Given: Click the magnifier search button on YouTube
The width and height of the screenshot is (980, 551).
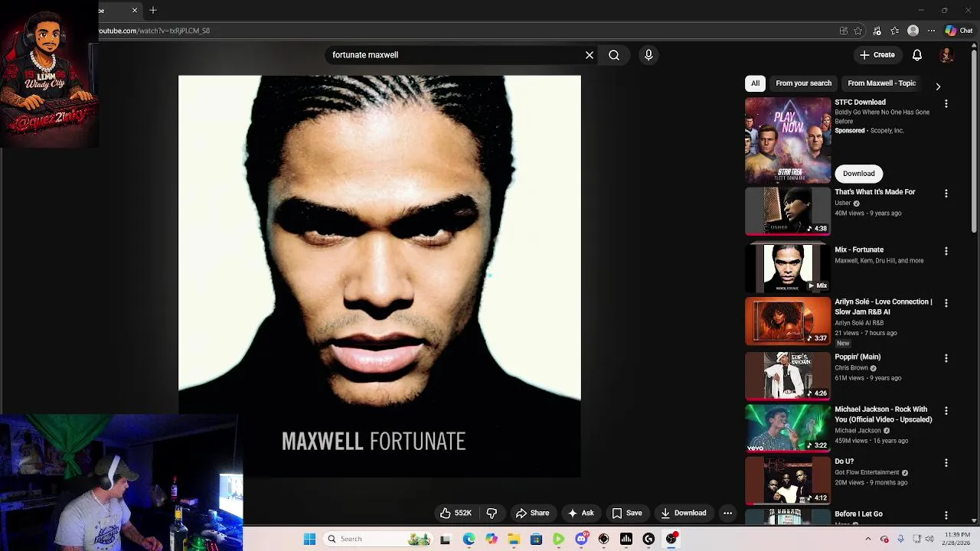Looking at the screenshot, I should pyautogui.click(x=614, y=55).
